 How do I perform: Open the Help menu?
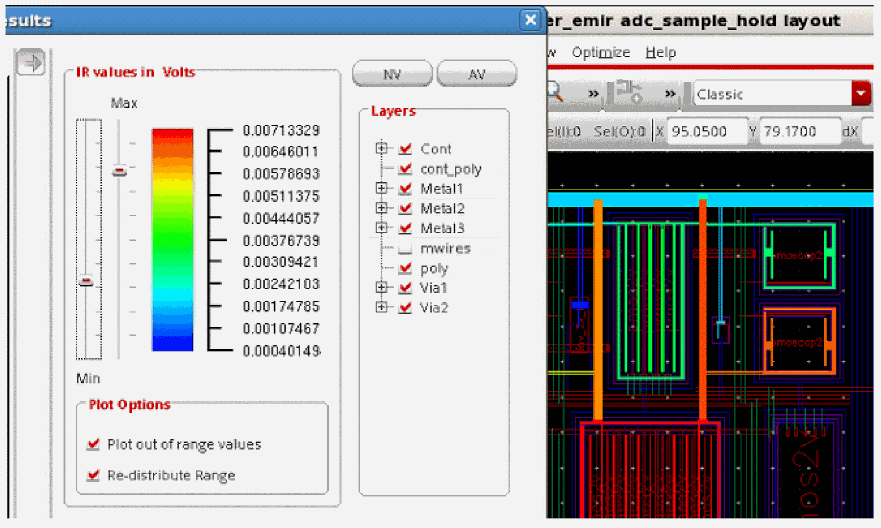point(660,52)
